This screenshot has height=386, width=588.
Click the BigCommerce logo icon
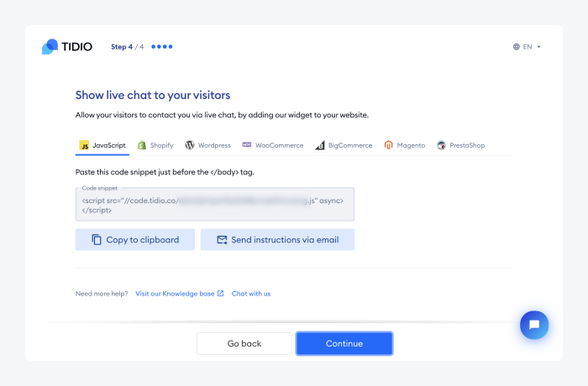click(x=320, y=145)
